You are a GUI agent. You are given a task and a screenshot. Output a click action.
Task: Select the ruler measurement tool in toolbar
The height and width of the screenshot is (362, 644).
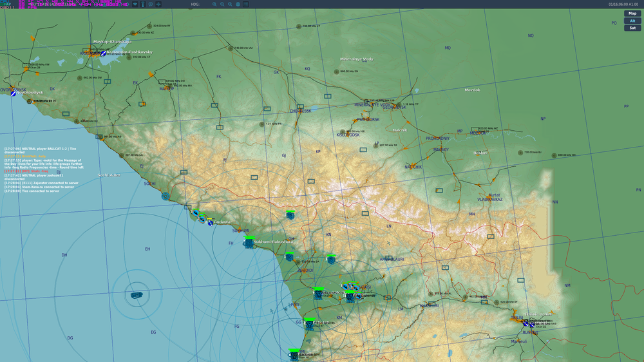tap(142, 4)
